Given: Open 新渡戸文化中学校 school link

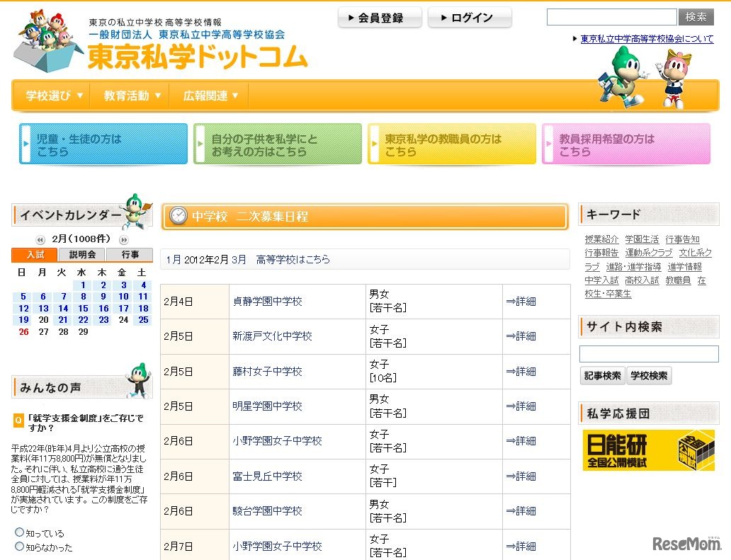Looking at the screenshot, I should coord(272,336).
